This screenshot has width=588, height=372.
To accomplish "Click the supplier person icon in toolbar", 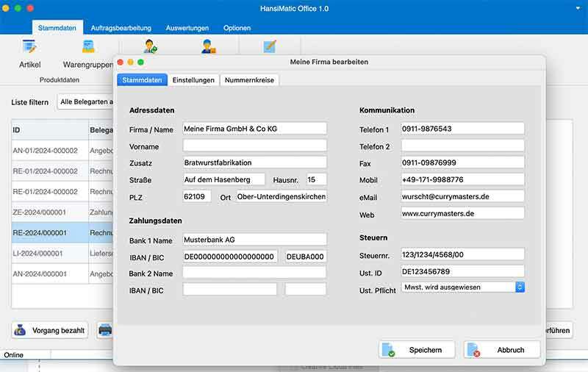I will click(209, 47).
